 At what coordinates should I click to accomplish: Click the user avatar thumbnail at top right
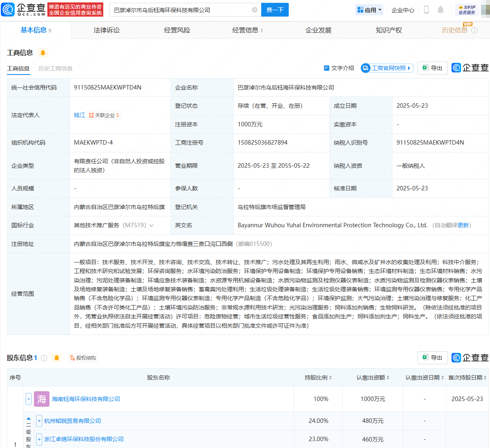[485, 10]
